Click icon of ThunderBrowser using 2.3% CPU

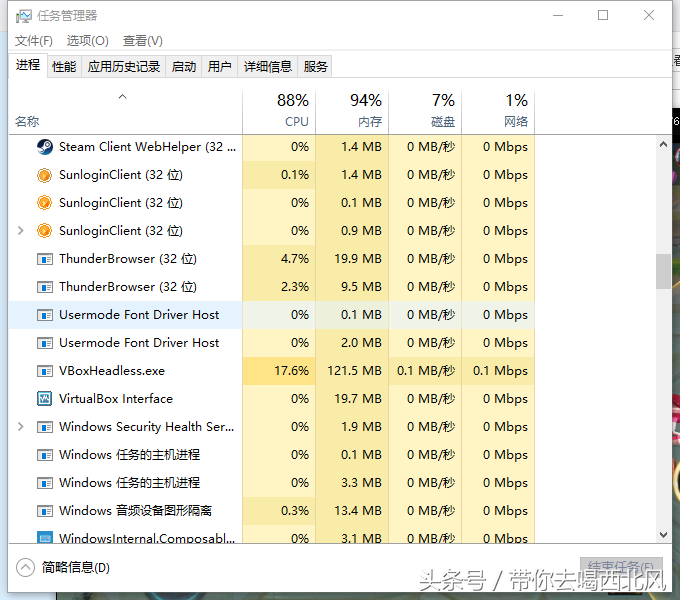coord(45,287)
